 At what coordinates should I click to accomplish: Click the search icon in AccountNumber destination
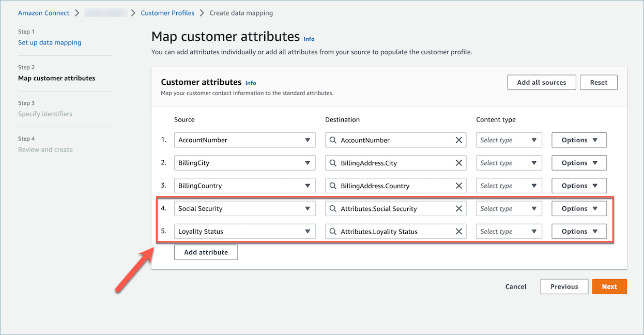tap(333, 140)
